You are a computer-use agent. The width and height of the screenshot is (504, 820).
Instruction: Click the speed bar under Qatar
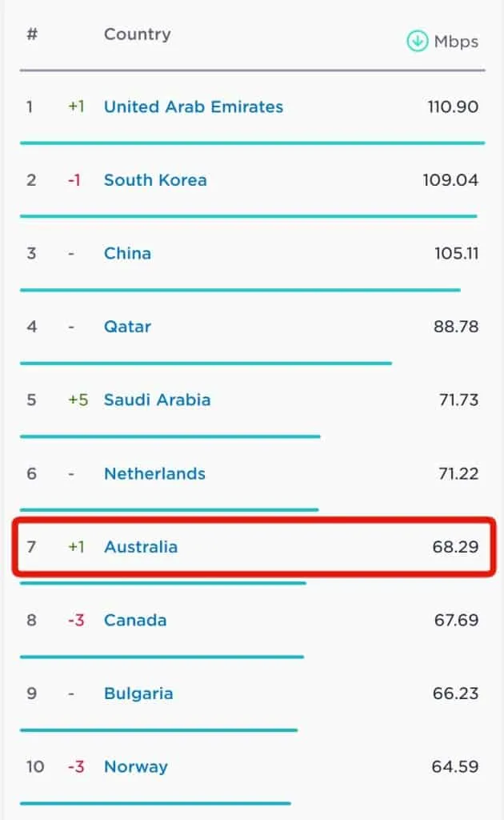click(206, 363)
